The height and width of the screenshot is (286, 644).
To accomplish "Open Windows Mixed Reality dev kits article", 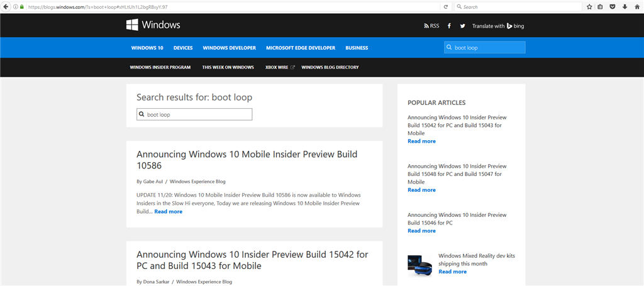I will (x=477, y=260).
